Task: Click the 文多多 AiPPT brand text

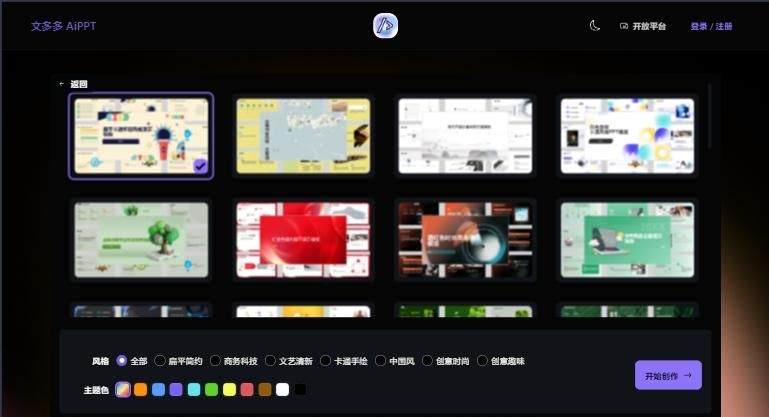Action: [x=64, y=26]
